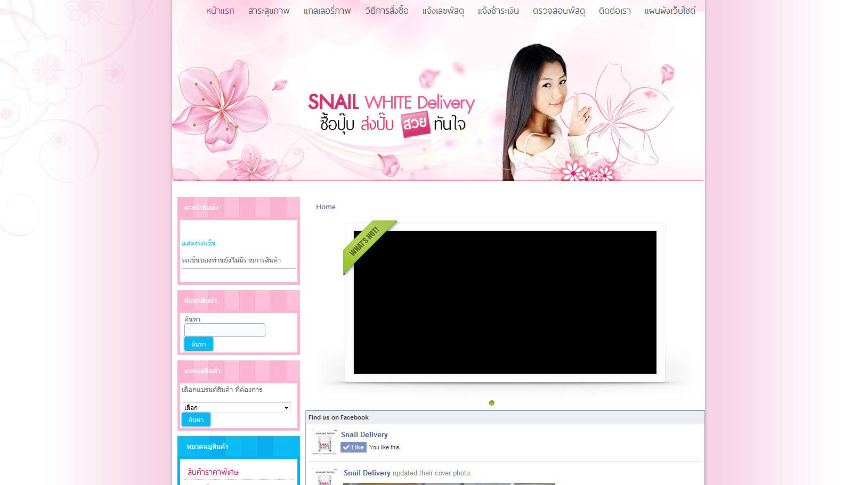Open the หน้าแรก home menu item
Viewport: 868px width, 485px height.
point(220,11)
